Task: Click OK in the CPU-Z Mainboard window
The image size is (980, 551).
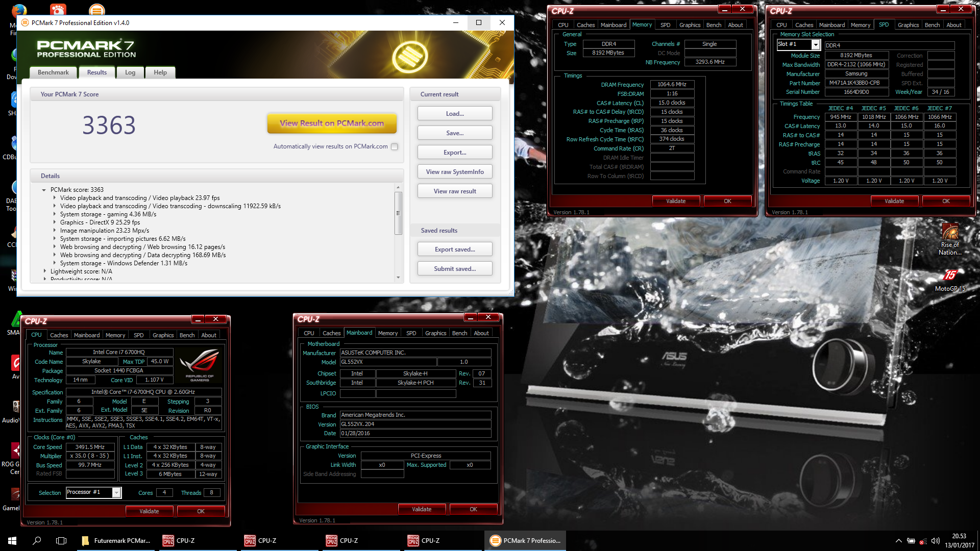Action: (473, 509)
